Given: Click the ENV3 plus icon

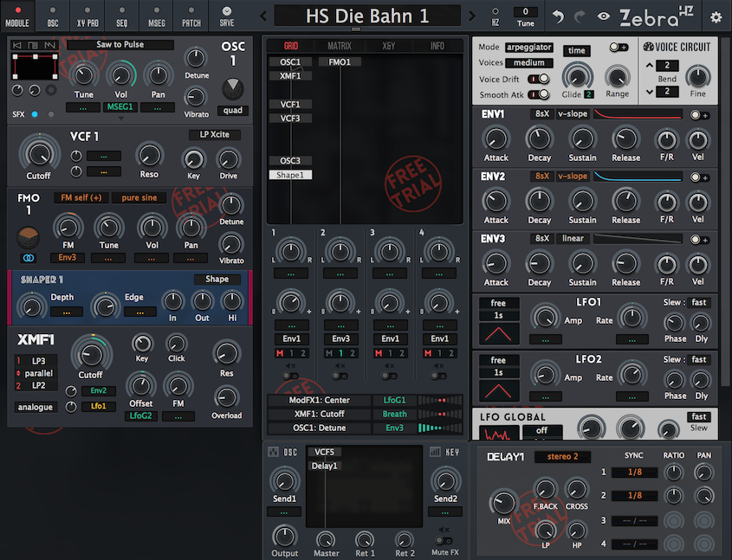Looking at the screenshot, I should click(x=705, y=240).
